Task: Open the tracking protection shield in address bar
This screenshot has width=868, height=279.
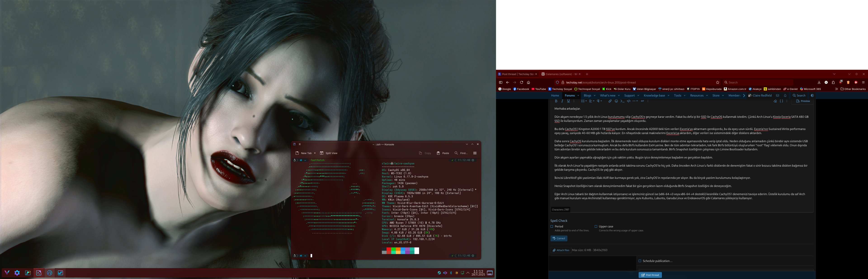Action: coord(557,83)
